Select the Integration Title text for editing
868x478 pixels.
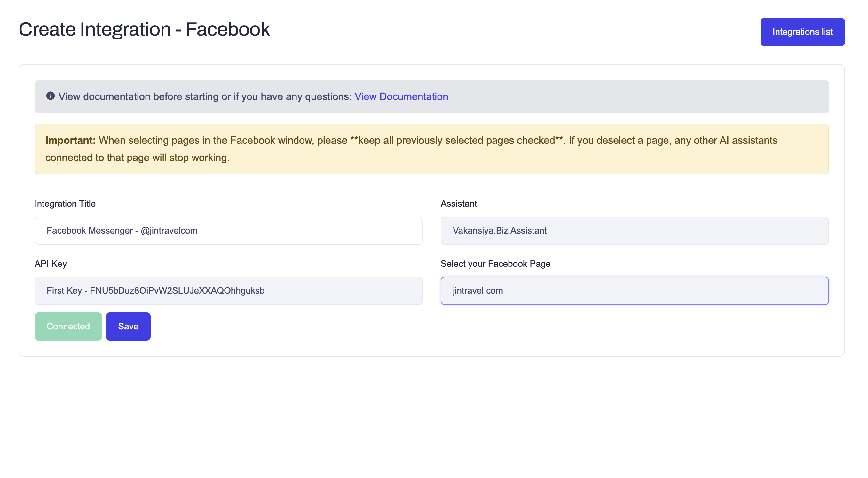point(228,231)
